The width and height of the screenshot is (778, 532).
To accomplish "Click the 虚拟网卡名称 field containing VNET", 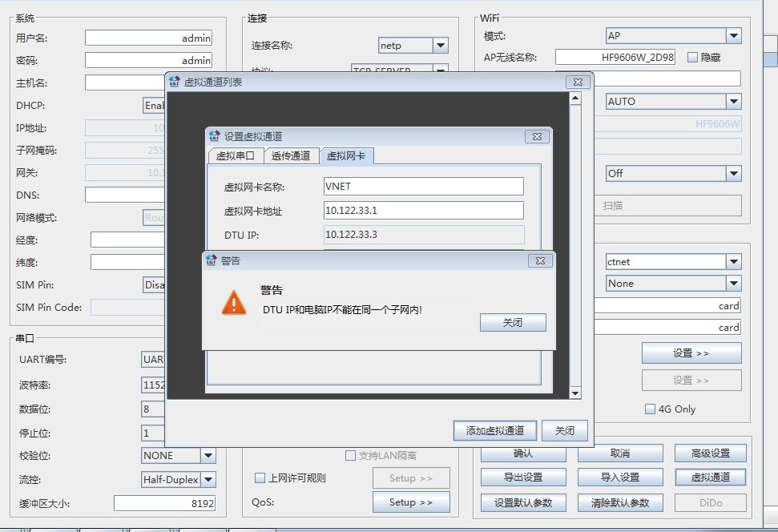I will 424,186.
